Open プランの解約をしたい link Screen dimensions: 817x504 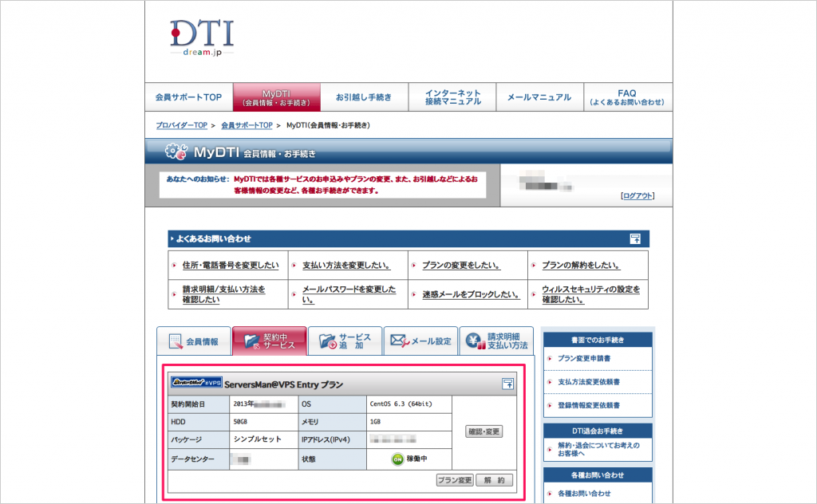pyautogui.click(x=581, y=266)
